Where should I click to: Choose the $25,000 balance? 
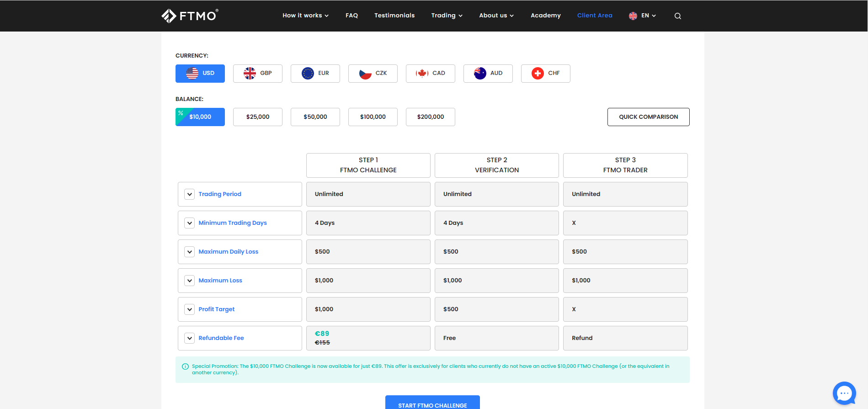258,117
